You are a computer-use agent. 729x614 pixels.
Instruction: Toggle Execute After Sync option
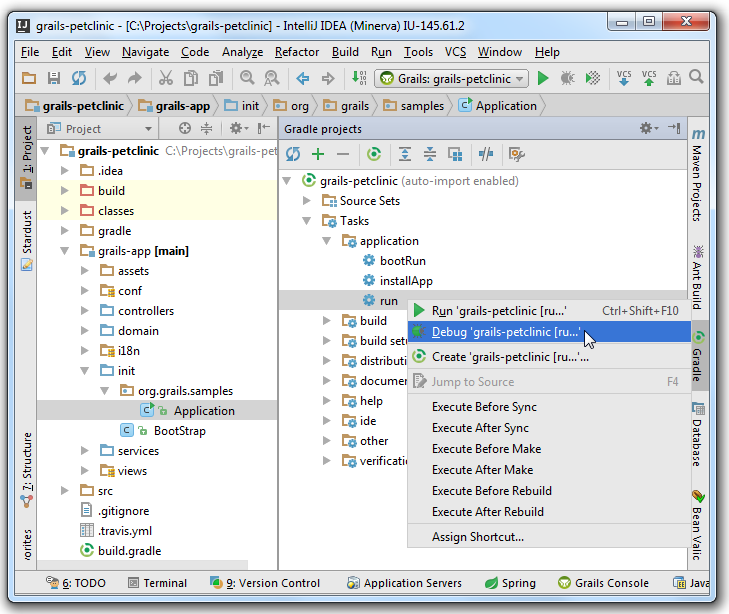[x=482, y=428]
